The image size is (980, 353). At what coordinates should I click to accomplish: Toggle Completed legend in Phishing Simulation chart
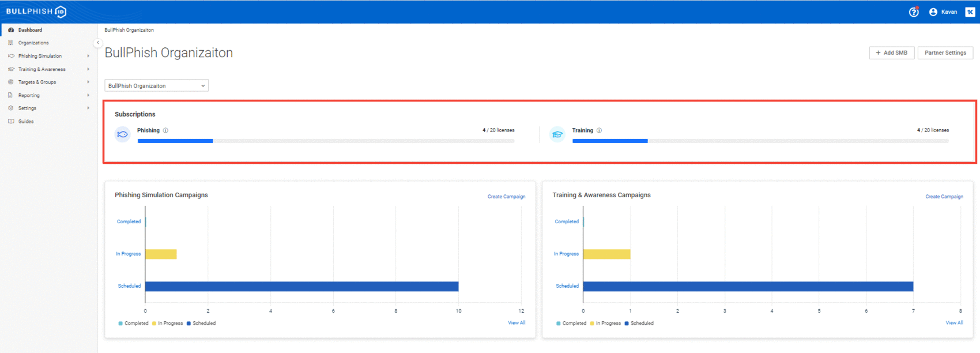pos(133,324)
